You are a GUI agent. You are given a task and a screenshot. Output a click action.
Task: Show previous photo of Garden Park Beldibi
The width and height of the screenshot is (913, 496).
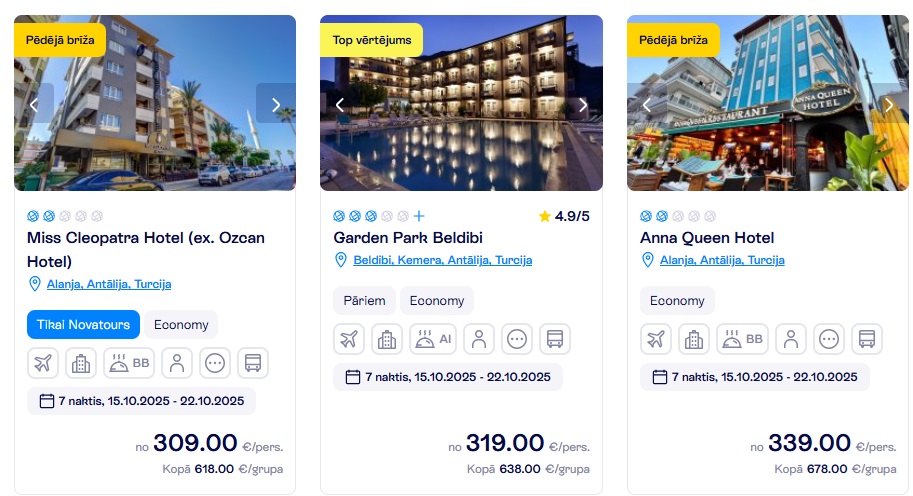[x=340, y=104]
